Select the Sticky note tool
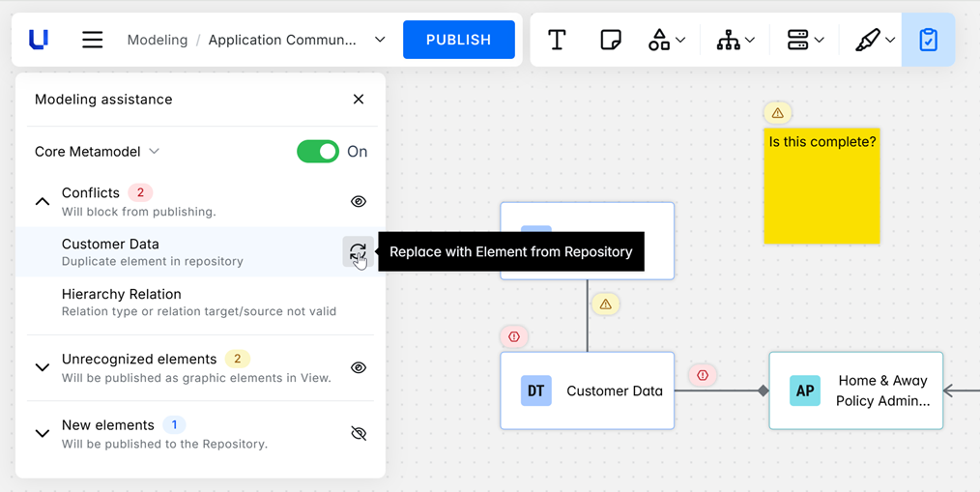This screenshot has width=980, height=492. (611, 40)
